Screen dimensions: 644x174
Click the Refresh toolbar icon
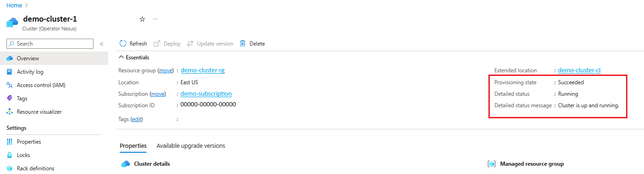(x=123, y=44)
